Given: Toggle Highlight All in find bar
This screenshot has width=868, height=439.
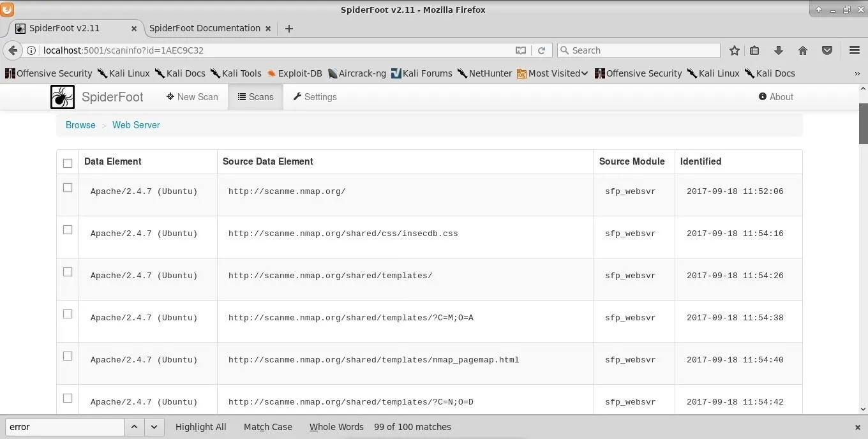Looking at the screenshot, I should (201, 427).
